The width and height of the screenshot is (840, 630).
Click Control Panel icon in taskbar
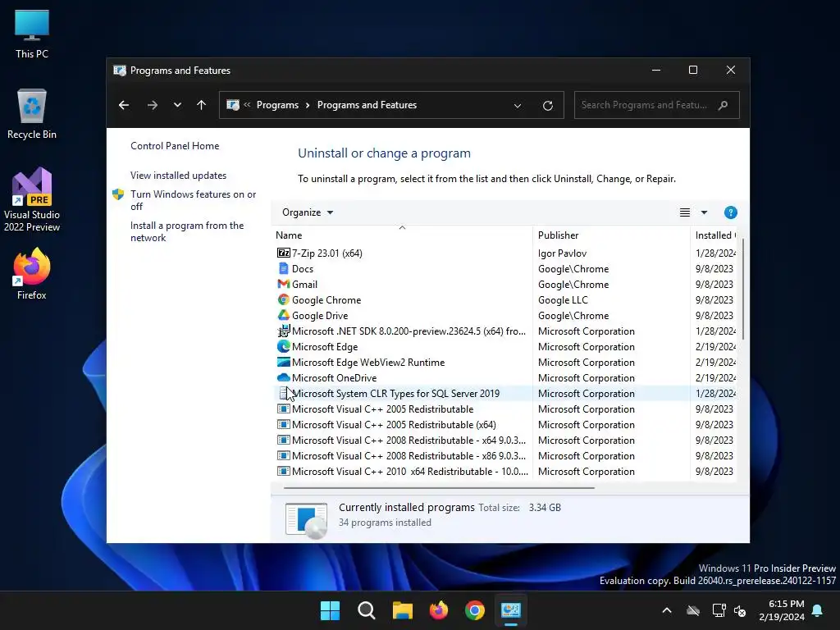tap(511, 610)
